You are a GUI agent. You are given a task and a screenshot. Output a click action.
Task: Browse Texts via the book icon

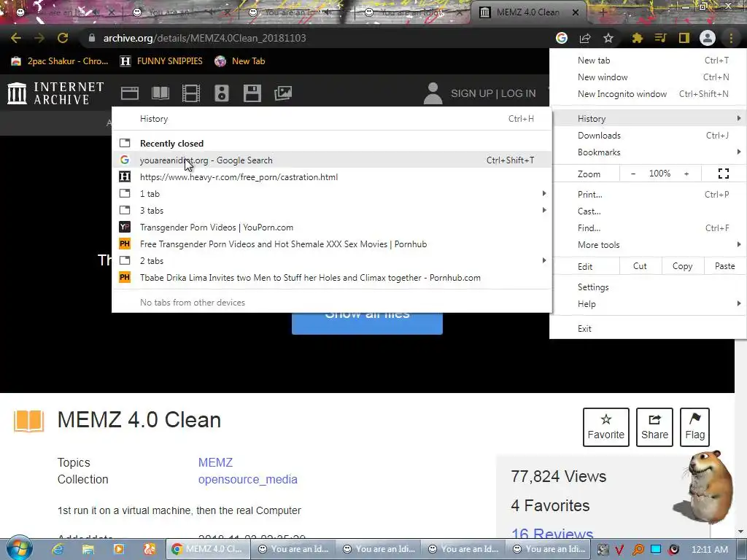[160, 93]
